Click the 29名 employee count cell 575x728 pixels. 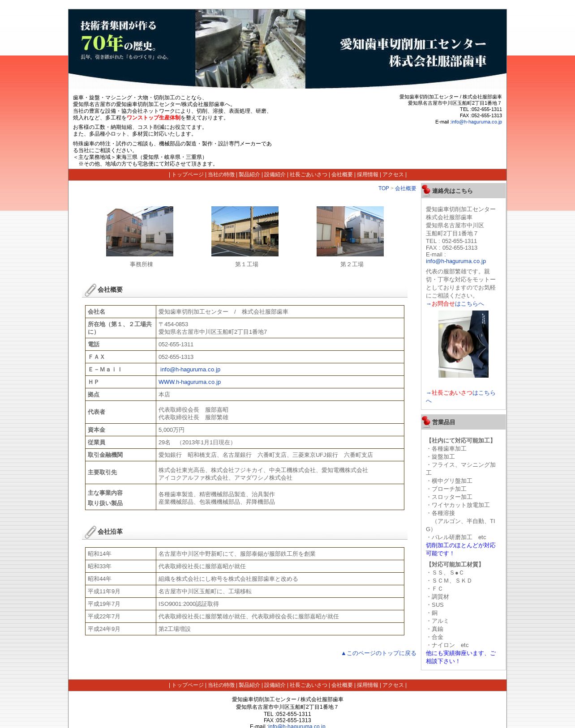280,443
